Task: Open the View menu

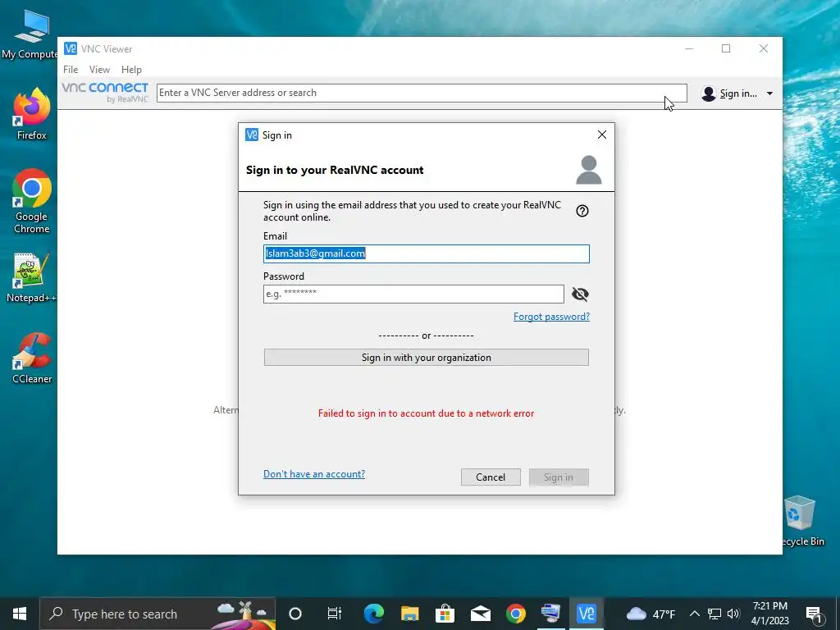Action: (x=99, y=70)
